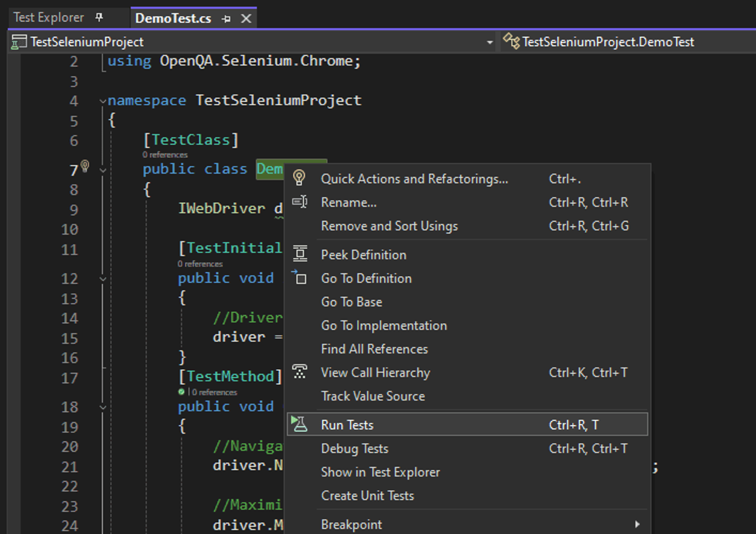756x534 pixels.
Task: Click the '0 references' CodeLens above line 12
Action: (200, 264)
